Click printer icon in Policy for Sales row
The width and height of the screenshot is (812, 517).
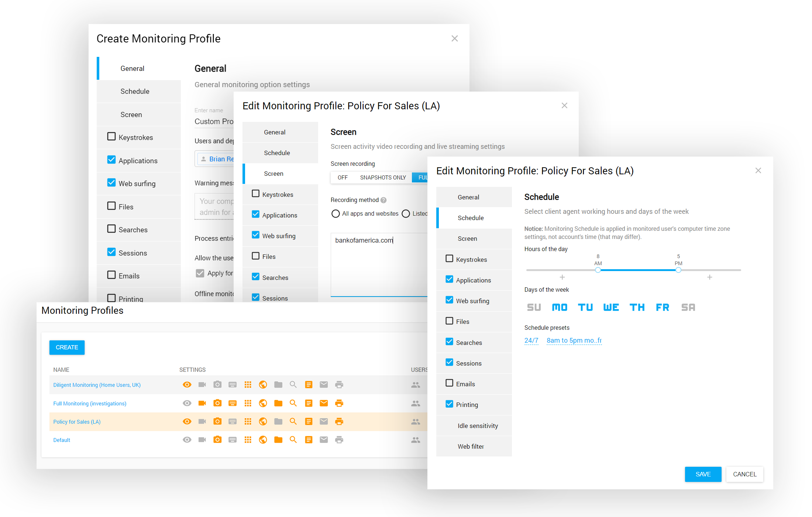click(339, 421)
